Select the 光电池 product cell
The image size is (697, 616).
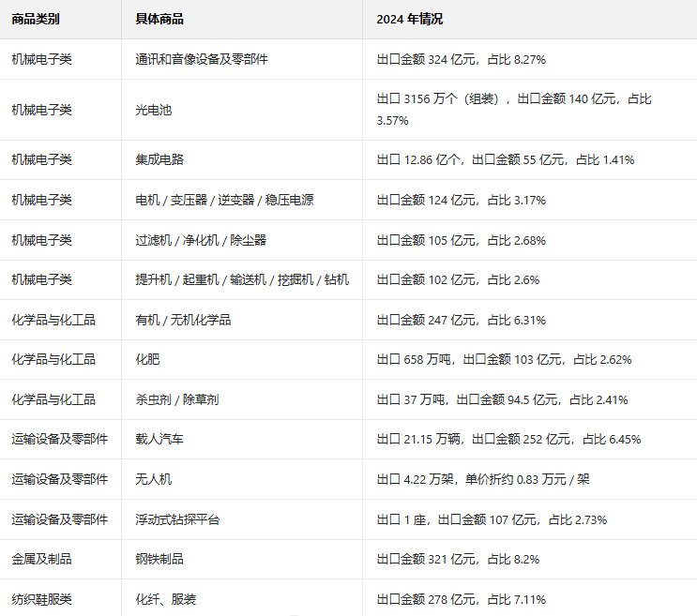(x=154, y=110)
